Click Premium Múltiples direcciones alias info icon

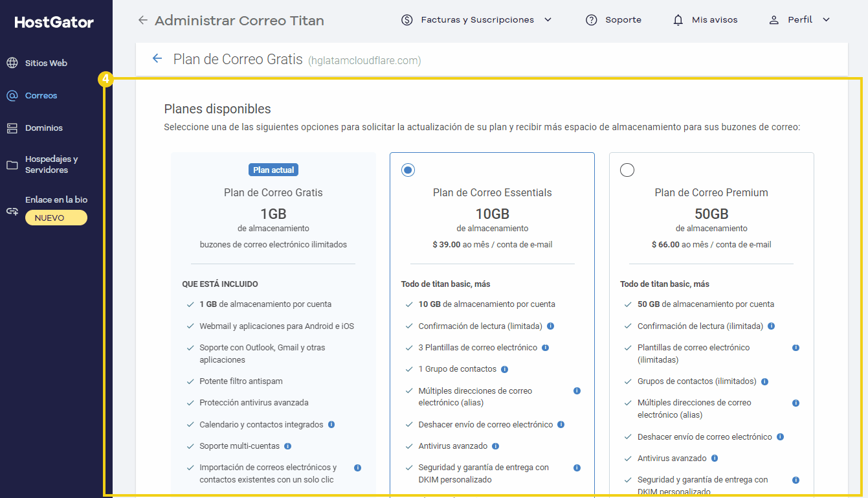tap(796, 403)
